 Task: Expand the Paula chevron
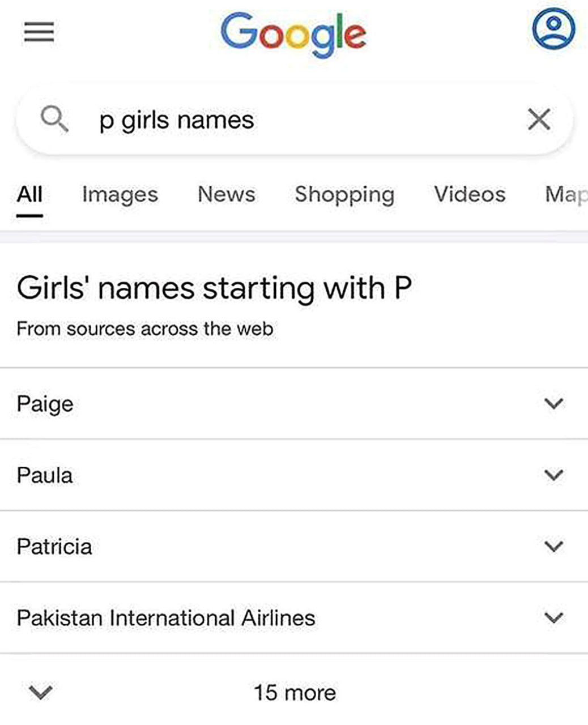coord(553,475)
